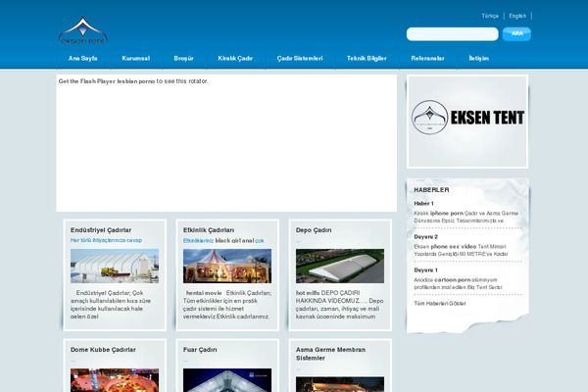Screen dimensions: 588x392
Task: Switch site language to Türkçe
Action: point(490,16)
